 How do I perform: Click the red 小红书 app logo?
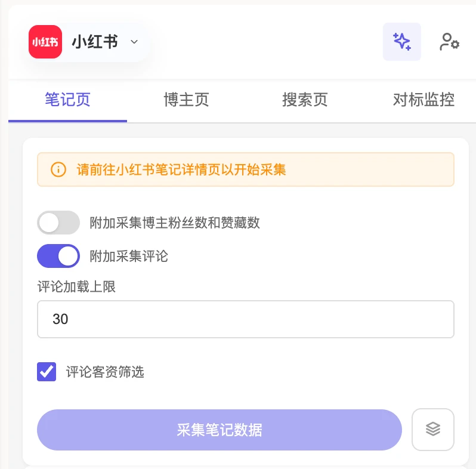tap(45, 42)
